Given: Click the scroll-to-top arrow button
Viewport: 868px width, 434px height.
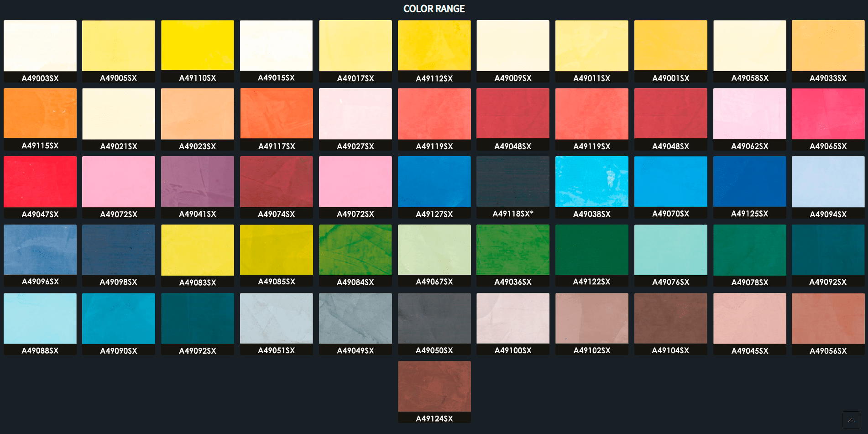Looking at the screenshot, I should click(x=851, y=420).
